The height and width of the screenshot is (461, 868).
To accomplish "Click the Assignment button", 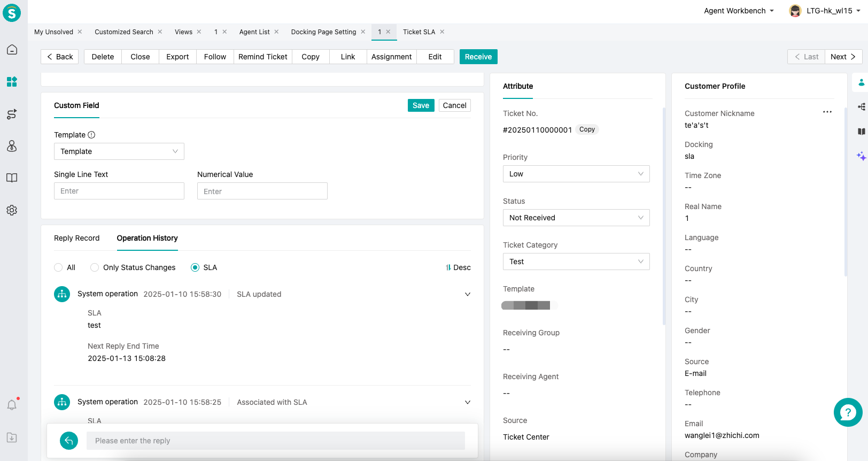I will 392,57.
